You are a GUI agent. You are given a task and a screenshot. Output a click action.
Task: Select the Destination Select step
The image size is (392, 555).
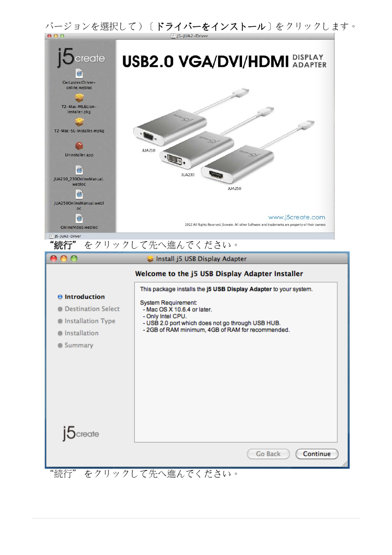tap(92, 309)
